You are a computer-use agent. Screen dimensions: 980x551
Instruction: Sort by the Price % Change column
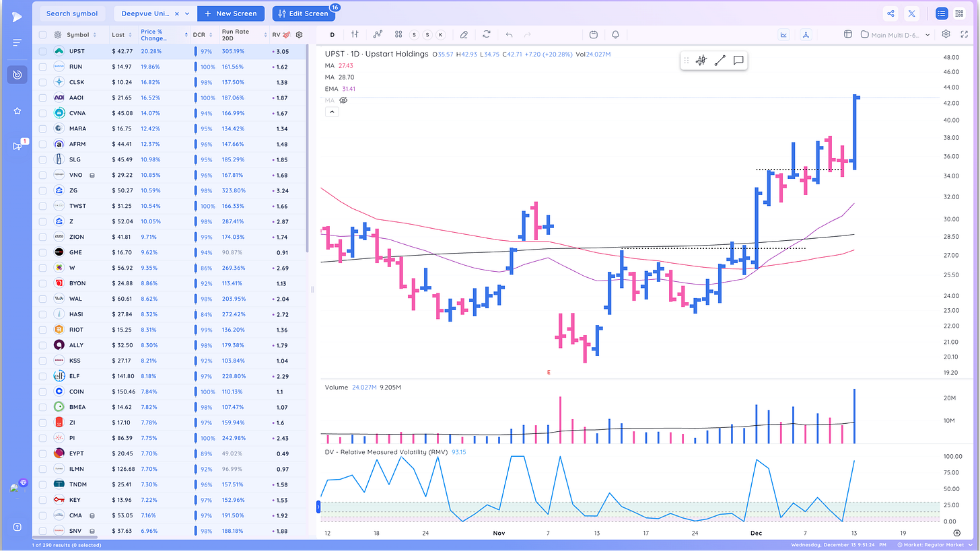(x=186, y=34)
